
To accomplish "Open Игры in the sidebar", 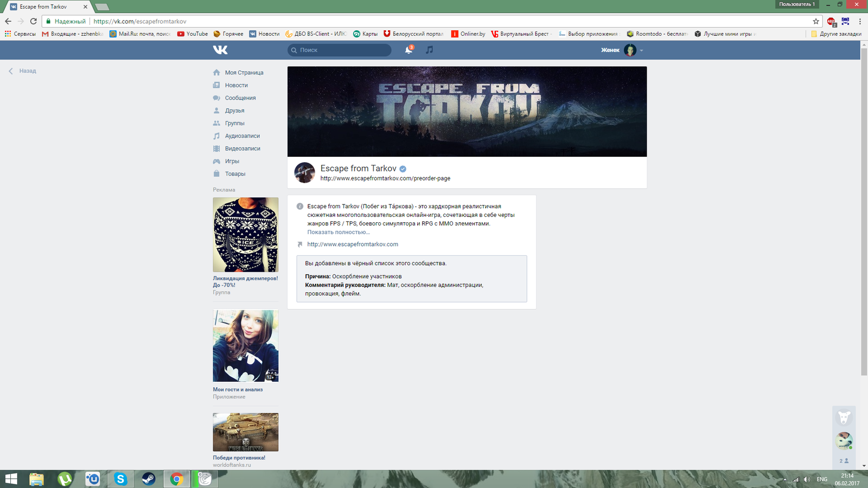I will [232, 161].
